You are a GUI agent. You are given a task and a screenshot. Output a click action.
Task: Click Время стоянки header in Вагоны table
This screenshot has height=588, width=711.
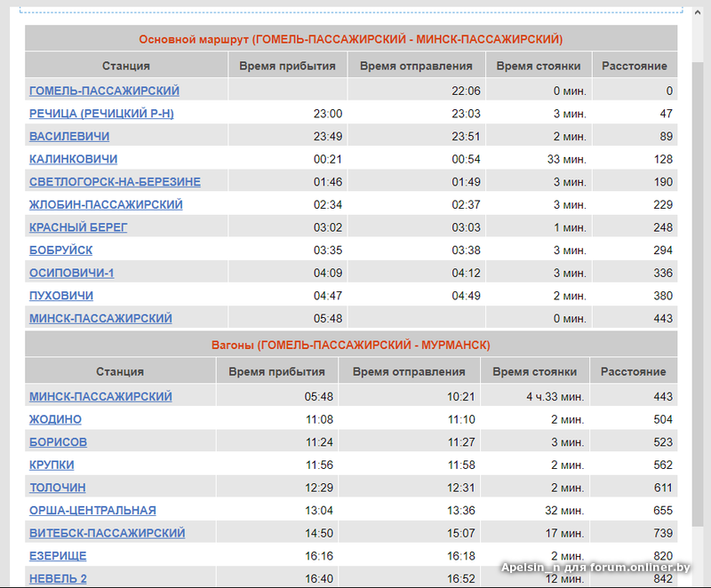tap(535, 371)
